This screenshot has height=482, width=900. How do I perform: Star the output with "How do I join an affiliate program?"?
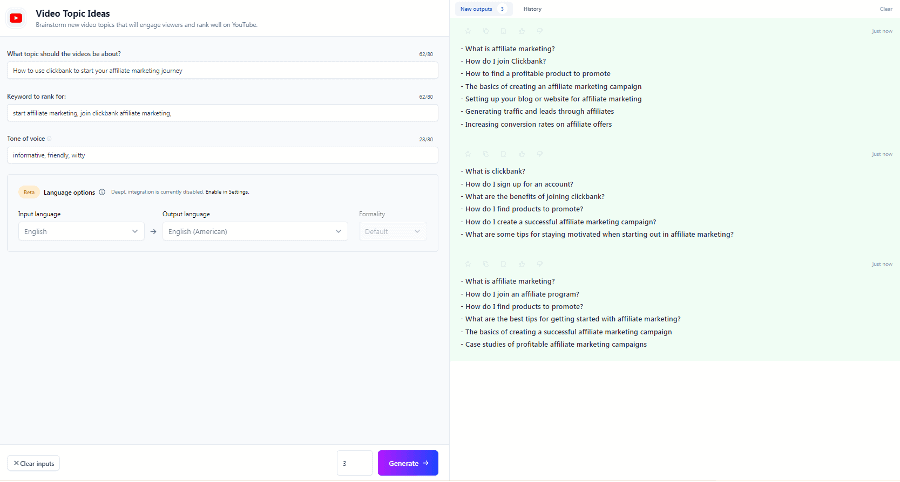pos(468,264)
